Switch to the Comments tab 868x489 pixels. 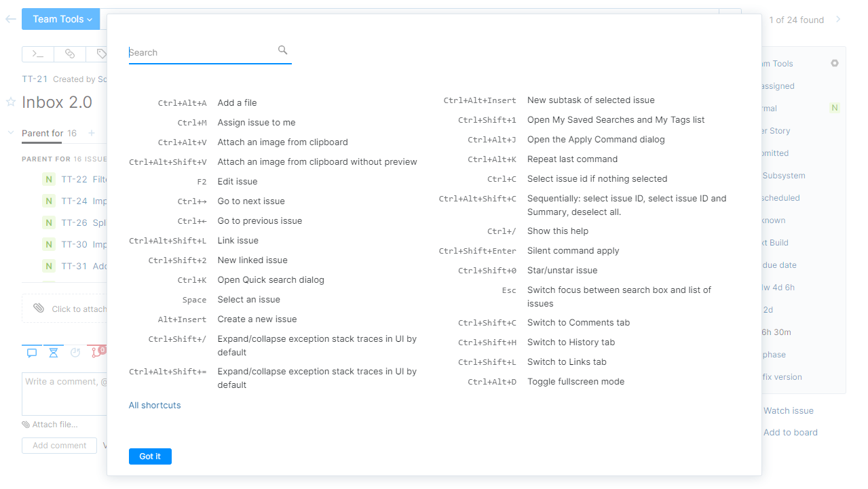click(x=31, y=352)
